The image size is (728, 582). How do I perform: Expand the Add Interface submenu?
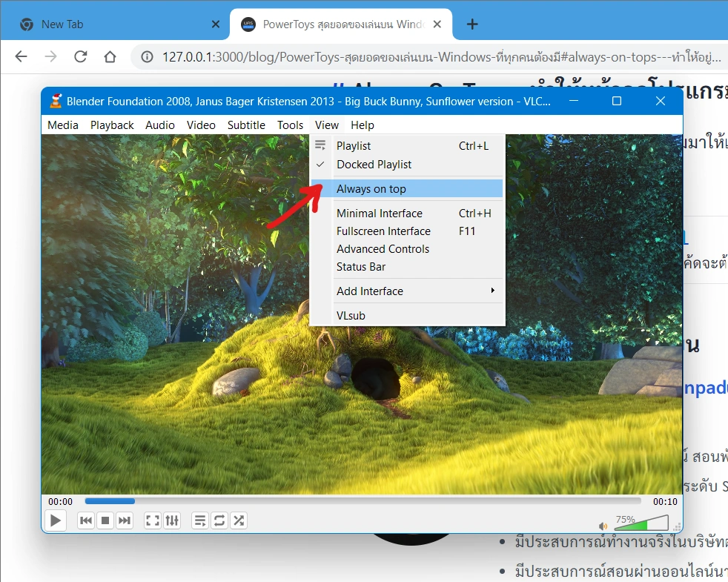[407, 291]
